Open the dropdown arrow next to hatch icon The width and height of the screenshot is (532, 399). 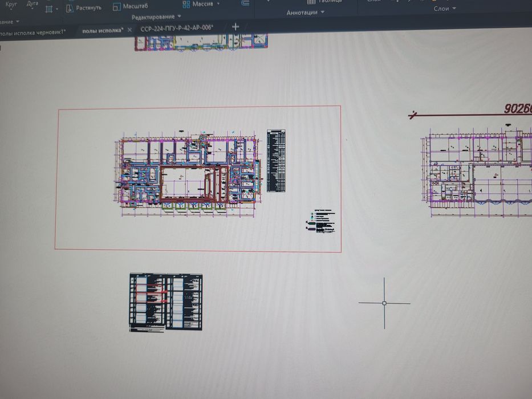click(57, 9)
